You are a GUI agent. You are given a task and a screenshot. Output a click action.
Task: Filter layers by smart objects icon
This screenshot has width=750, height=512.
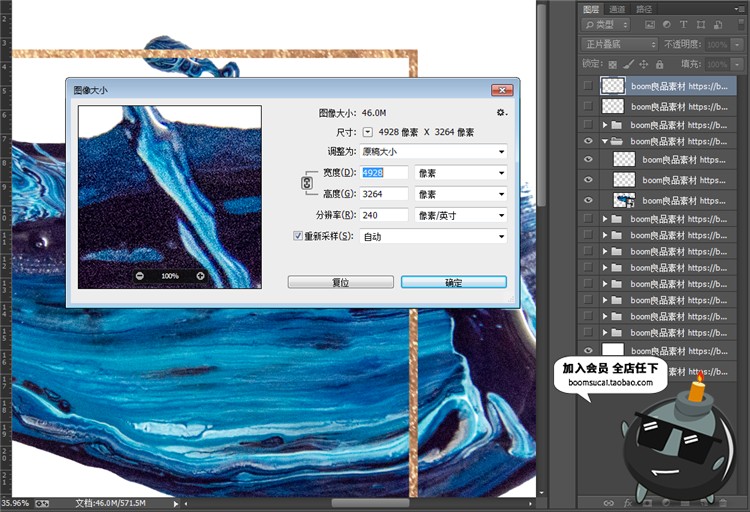[x=718, y=24]
